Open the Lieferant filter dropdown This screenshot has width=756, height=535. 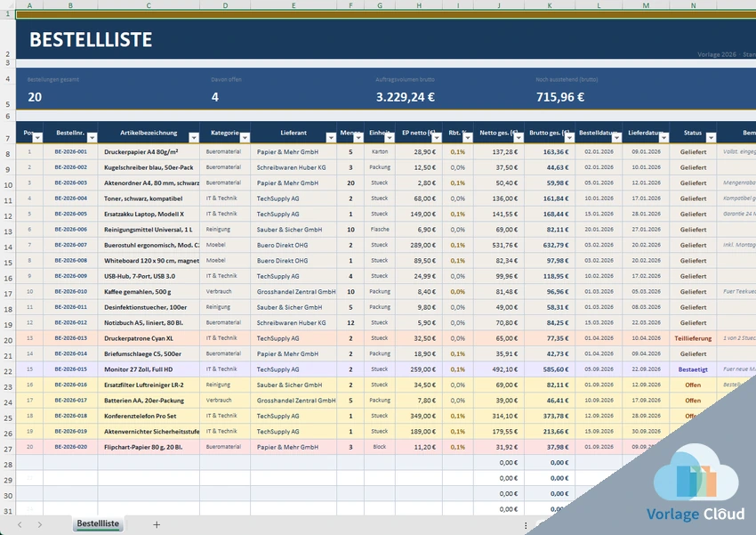pyautogui.click(x=331, y=138)
